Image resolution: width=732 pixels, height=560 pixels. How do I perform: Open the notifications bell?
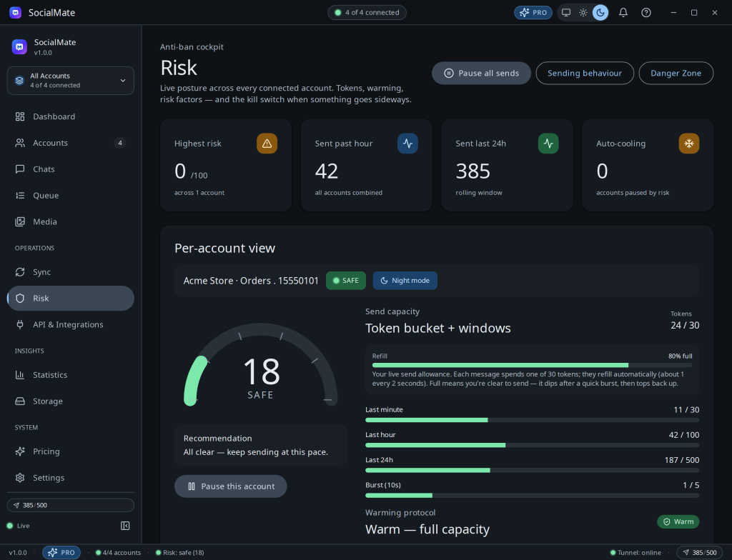coord(623,13)
